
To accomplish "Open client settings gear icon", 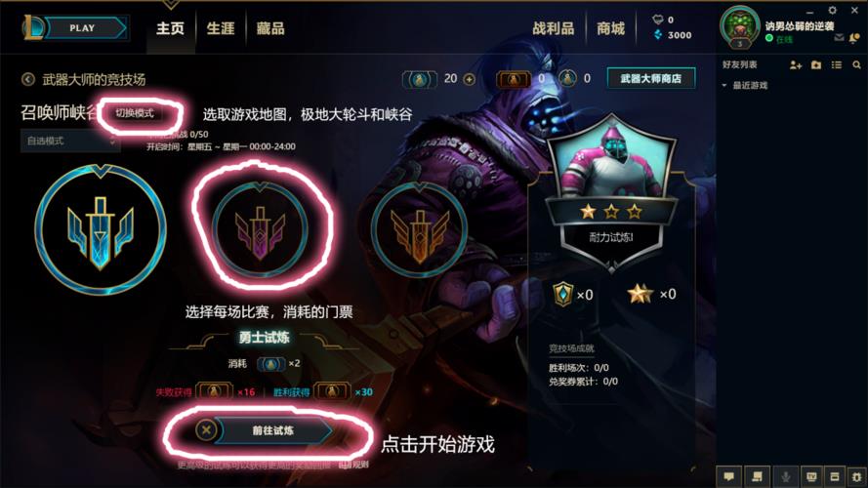I will pyautogui.click(x=832, y=10).
